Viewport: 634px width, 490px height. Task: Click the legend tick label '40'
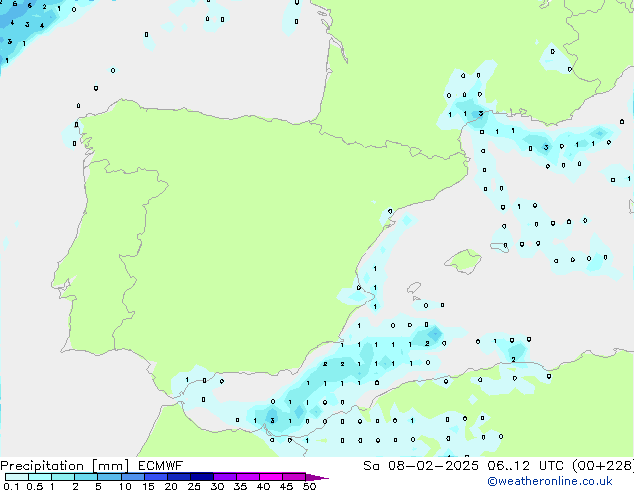point(263,486)
